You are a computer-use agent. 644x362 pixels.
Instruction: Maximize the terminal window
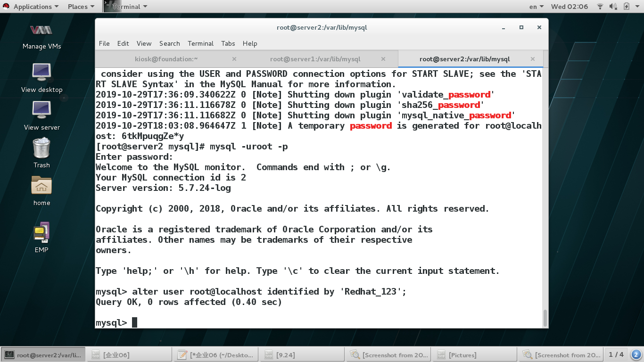[521, 27]
